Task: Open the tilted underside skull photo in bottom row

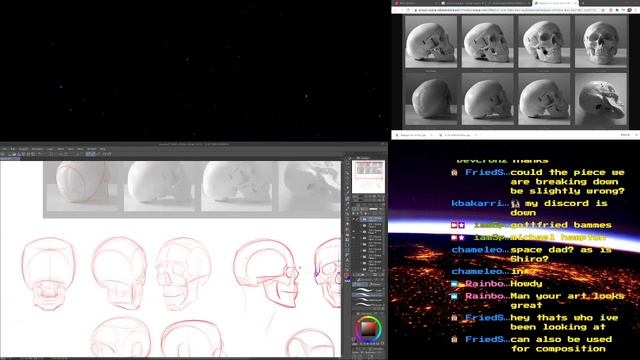Action: (x=601, y=99)
